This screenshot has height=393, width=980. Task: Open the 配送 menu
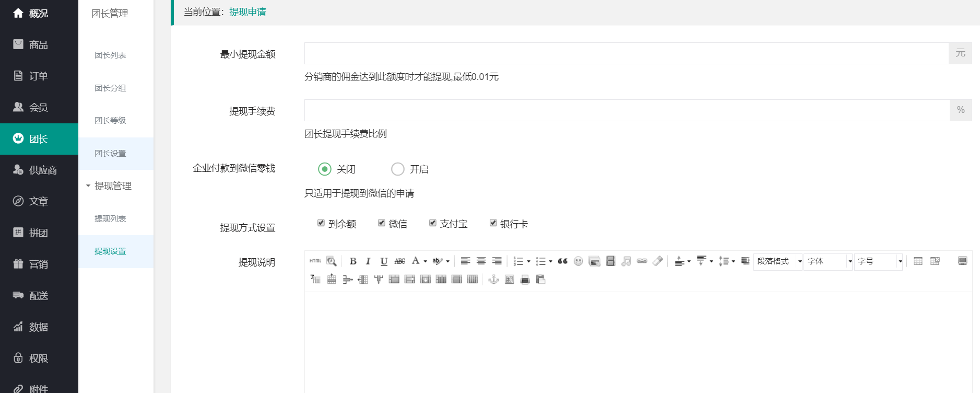(x=39, y=295)
